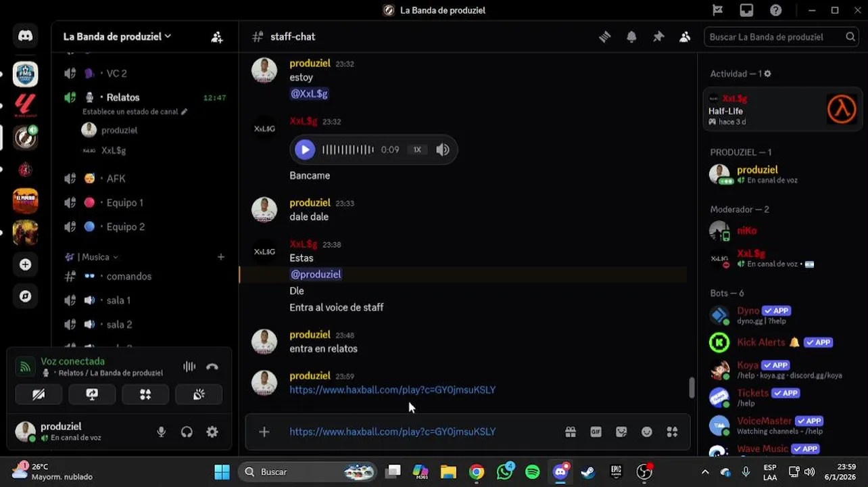The image size is (868, 487).
Task: Open the activity settings gear in member list
Action: (767, 74)
